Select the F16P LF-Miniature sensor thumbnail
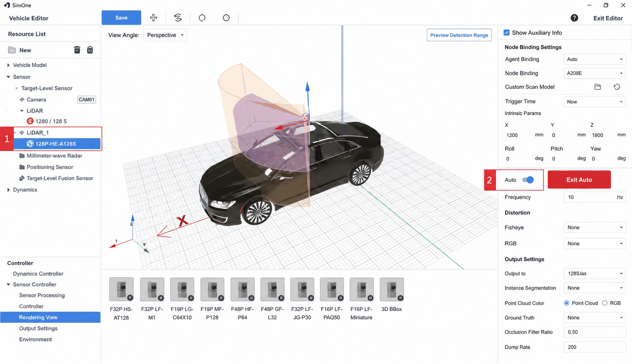632x364 pixels. (361, 289)
